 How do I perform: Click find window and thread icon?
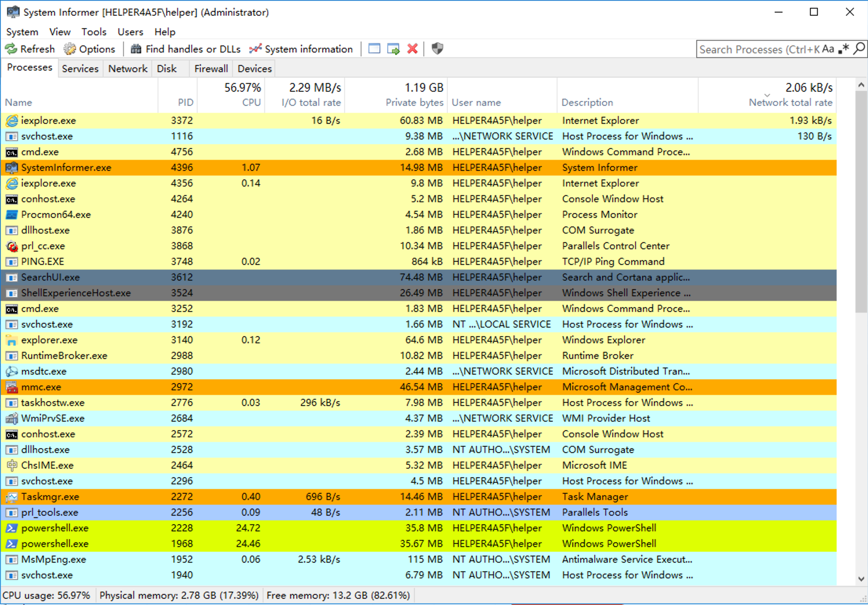[x=393, y=49]
